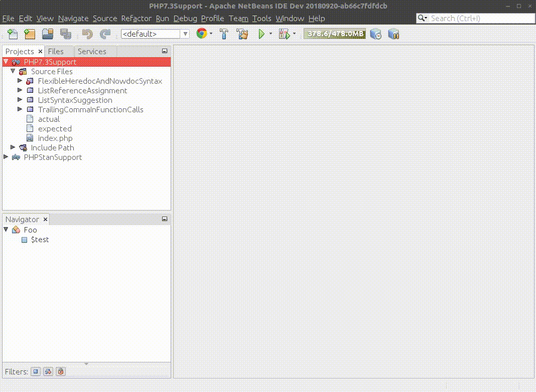Click the Save All toolbar icon
The width and height of the screenshot is (536, 392).
pyautogui.click(x=66, y=34)
